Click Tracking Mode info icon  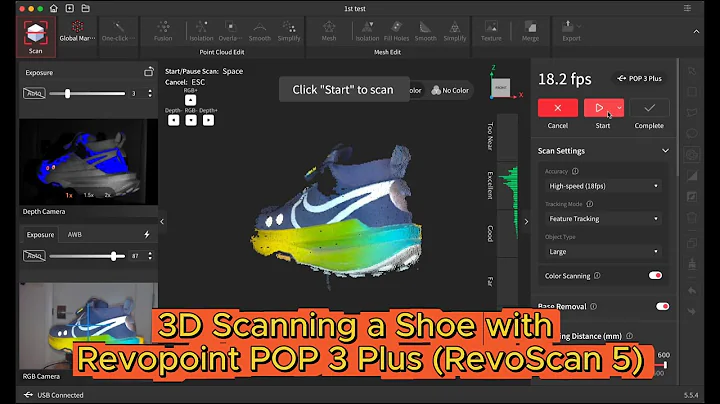coord(590,204)
